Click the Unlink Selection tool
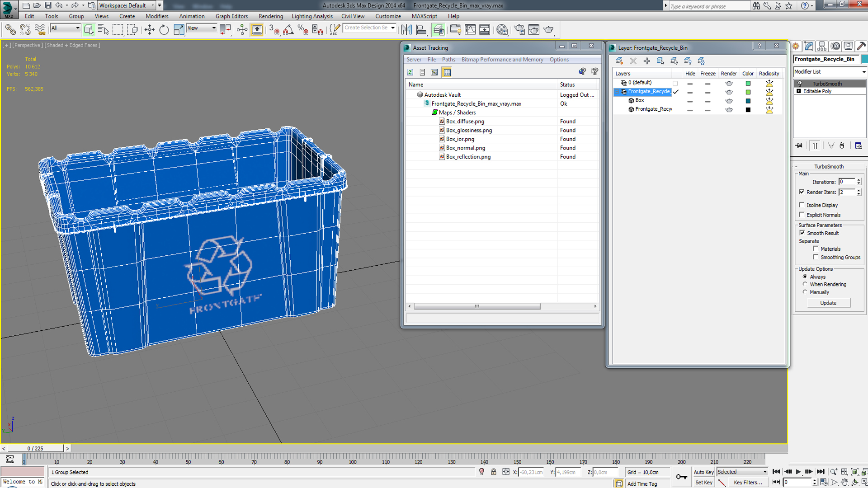 tap(25, 30)
